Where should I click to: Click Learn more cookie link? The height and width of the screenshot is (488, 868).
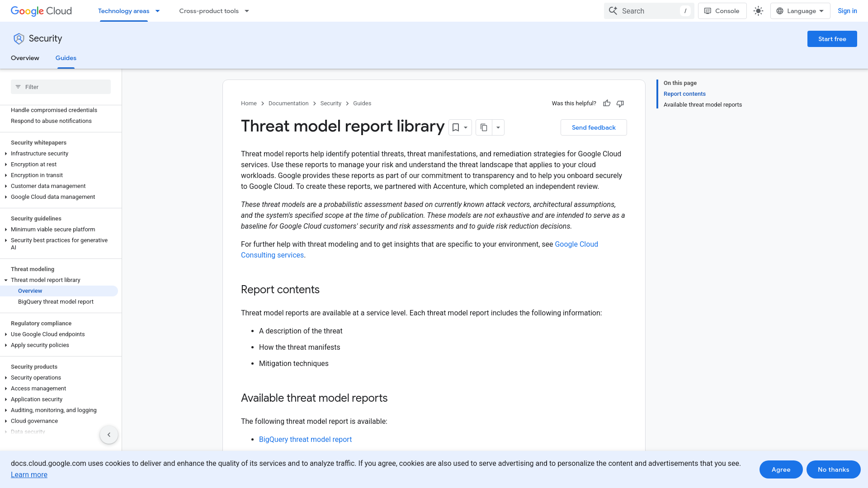click(29, 474)
